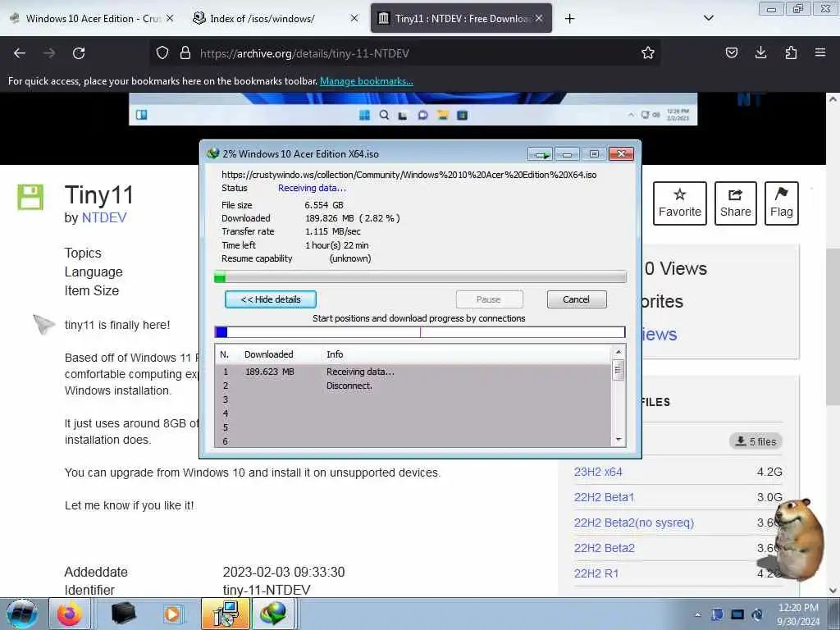Open the Manage bookmarks link

[x=367, y=81]
